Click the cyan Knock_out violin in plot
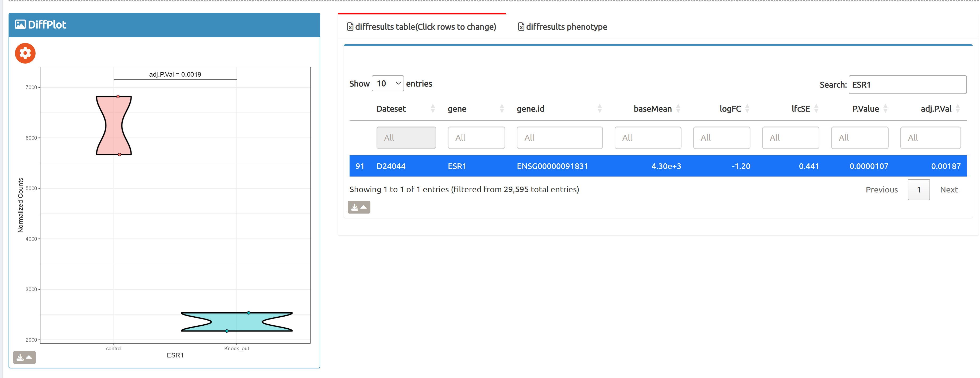The image size is (980, 378). 236,322
